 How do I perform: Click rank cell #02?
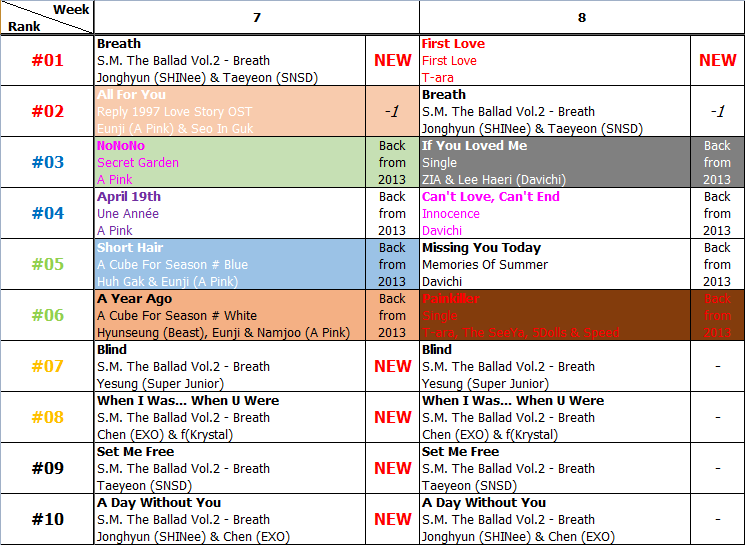coord(47,111)
